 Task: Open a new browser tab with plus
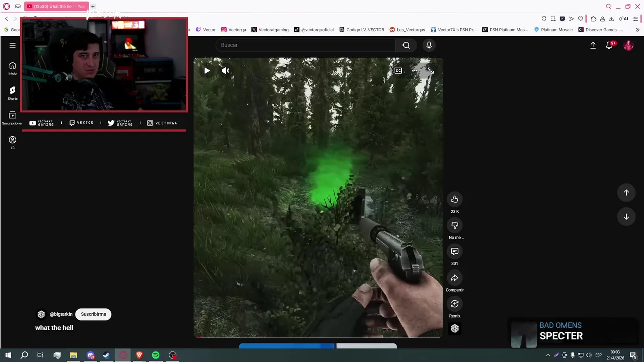pyautogui.click(x=93, y=6)
